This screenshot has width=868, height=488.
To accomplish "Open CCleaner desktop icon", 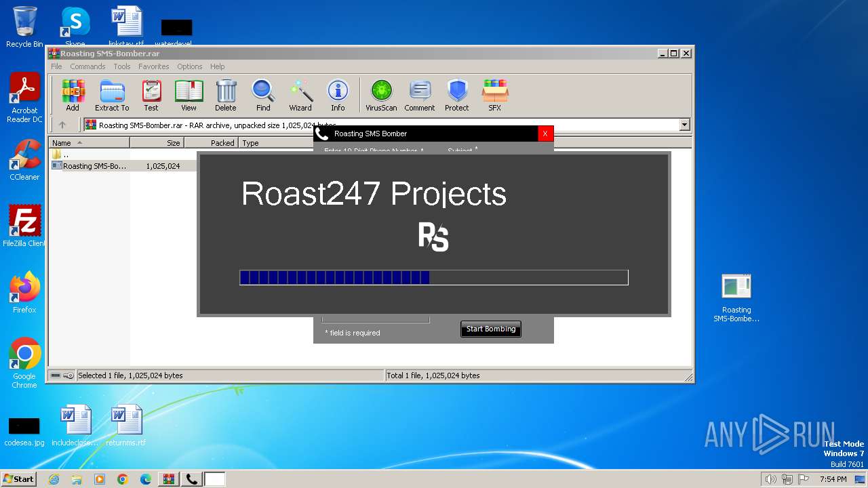I will pos(24,160).
